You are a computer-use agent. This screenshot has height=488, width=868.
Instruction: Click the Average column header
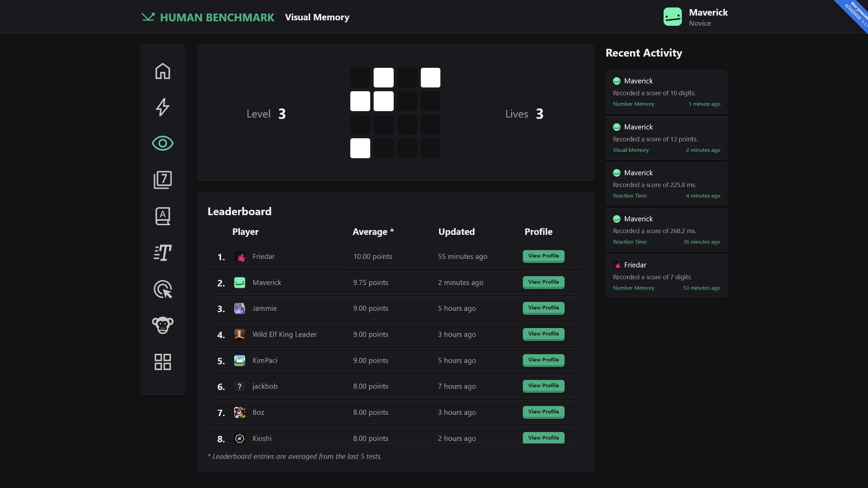(x=373, y=232)
